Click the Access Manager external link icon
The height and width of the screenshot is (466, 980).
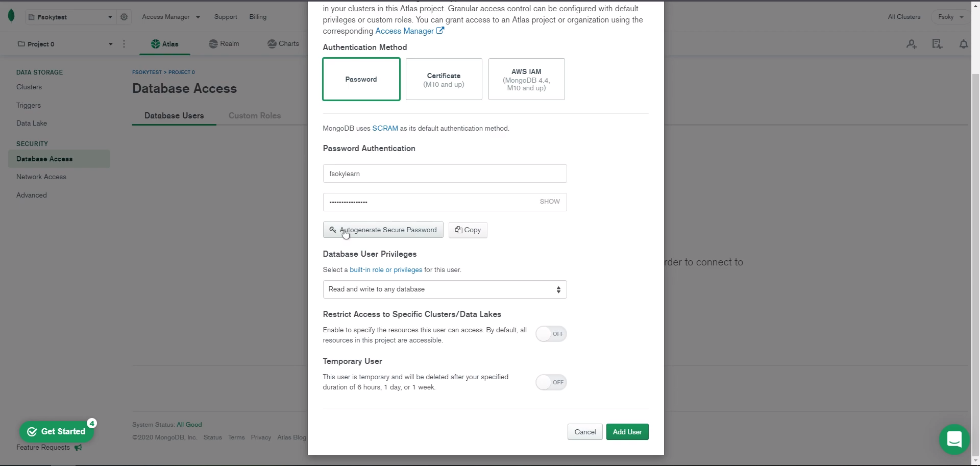point(440,31)
